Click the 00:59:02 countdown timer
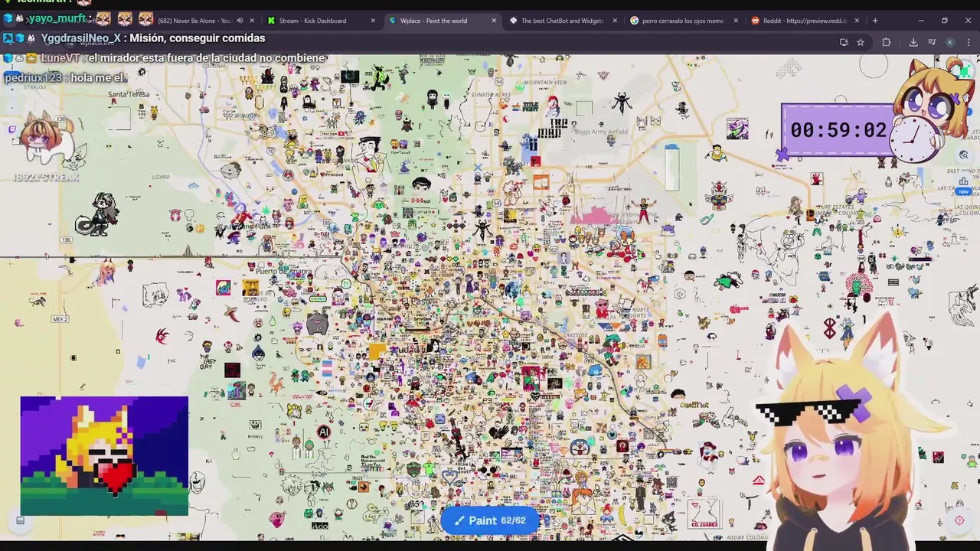Screen dimensions: 980x551 pyautogui.click(x=838, y=130)
